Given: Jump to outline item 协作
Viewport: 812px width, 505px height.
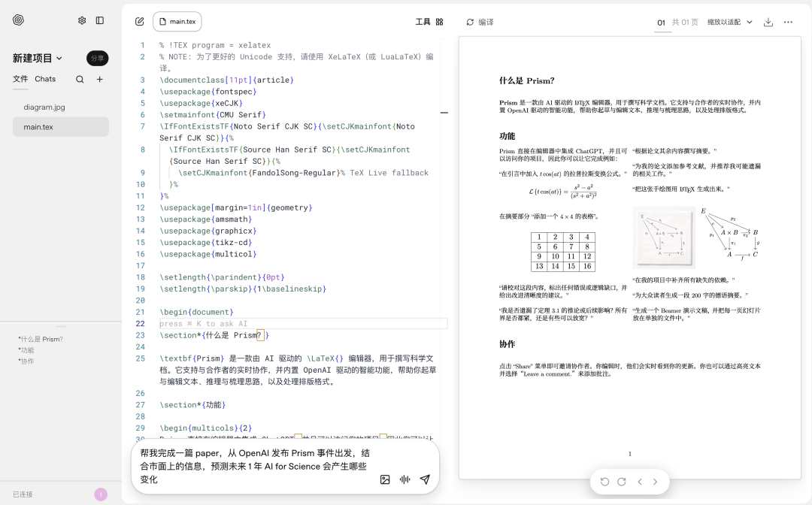Looking at the screenshot, I should pos(26,361).
